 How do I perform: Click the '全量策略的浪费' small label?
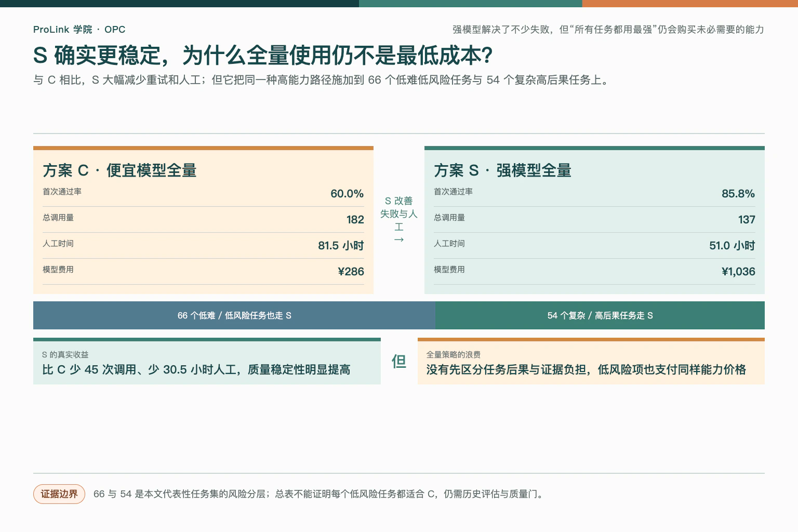point(454,355)
